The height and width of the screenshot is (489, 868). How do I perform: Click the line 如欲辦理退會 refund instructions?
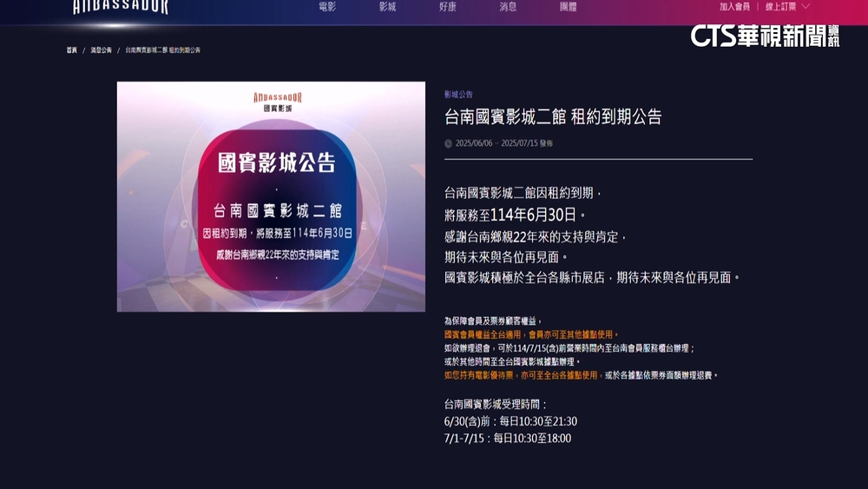[569, 348]
